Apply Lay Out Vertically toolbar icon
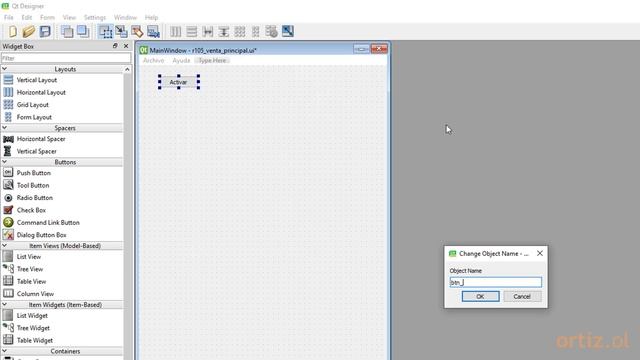Viewport: 640px width, 360px height. point(191,31)
